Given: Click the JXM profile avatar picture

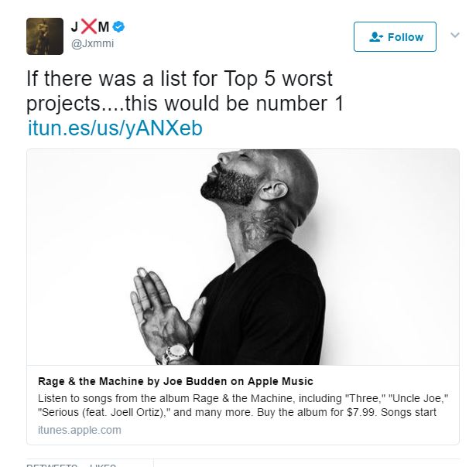Looking at the screenshot, I should 45,36.
